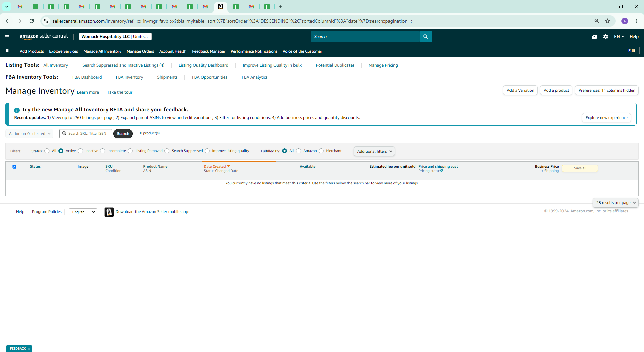Select the Active status radio button
644x352 pixels.
(61, 151)
